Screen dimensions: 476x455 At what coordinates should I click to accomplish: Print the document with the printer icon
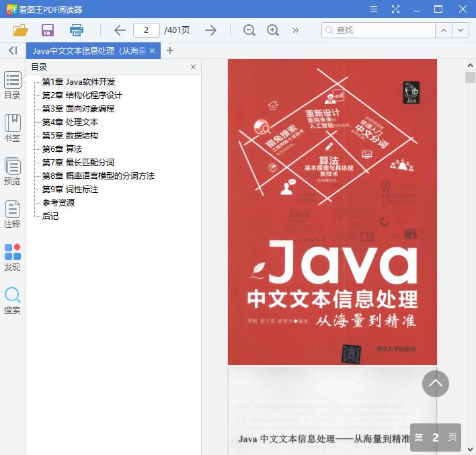click(76, 30)
